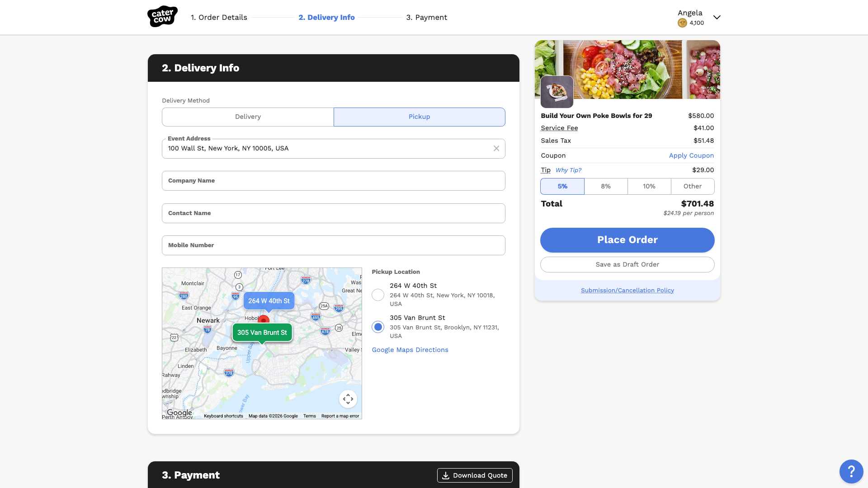Click the gold rewards coin icon
The image size is (868, 488).
point(682,23)
